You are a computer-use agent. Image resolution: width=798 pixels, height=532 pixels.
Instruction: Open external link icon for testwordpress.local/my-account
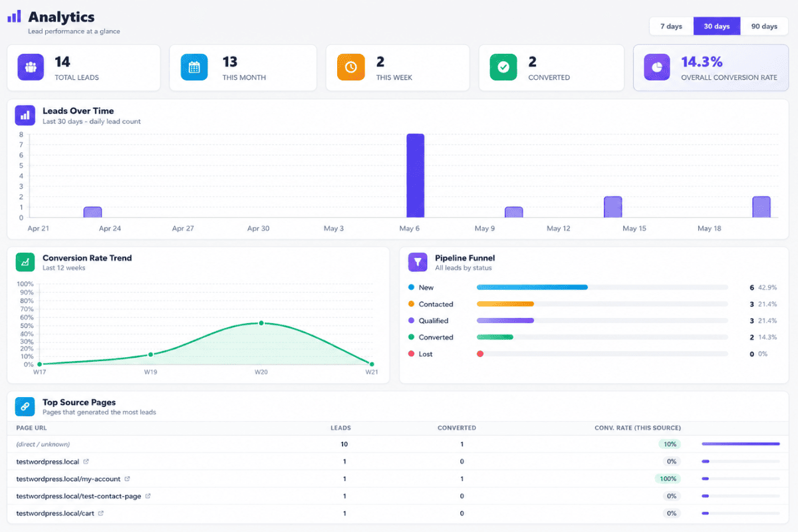pos(127,479)
